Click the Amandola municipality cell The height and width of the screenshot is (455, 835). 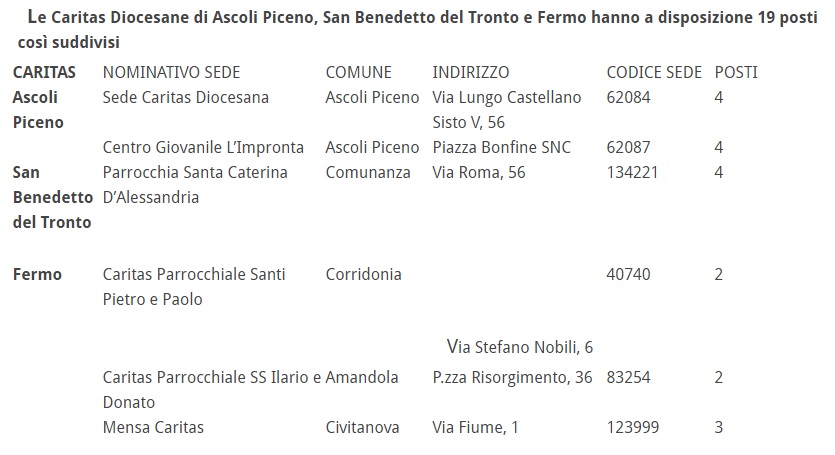pos(362,377)
